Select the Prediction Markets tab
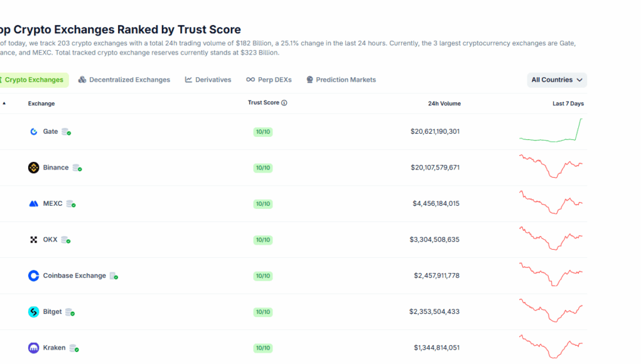The height and width of the screenshot is (364, 641). pyautogui.click(x=341, y=80)
